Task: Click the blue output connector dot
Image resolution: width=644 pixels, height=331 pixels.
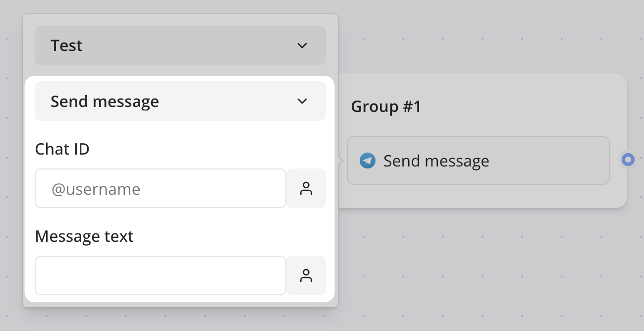Action: [628, 160]
